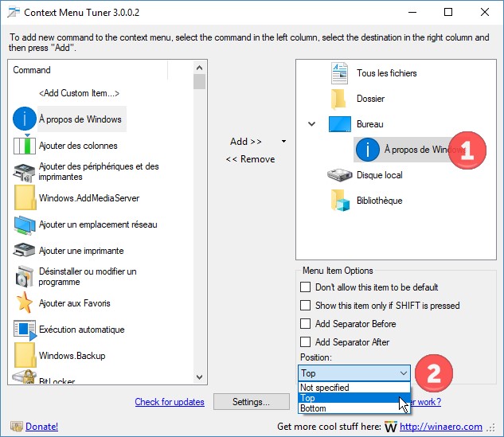Click the Désinstaller ou modifier un programme icon
Screen dimensions: 504x437
point(25,276)
